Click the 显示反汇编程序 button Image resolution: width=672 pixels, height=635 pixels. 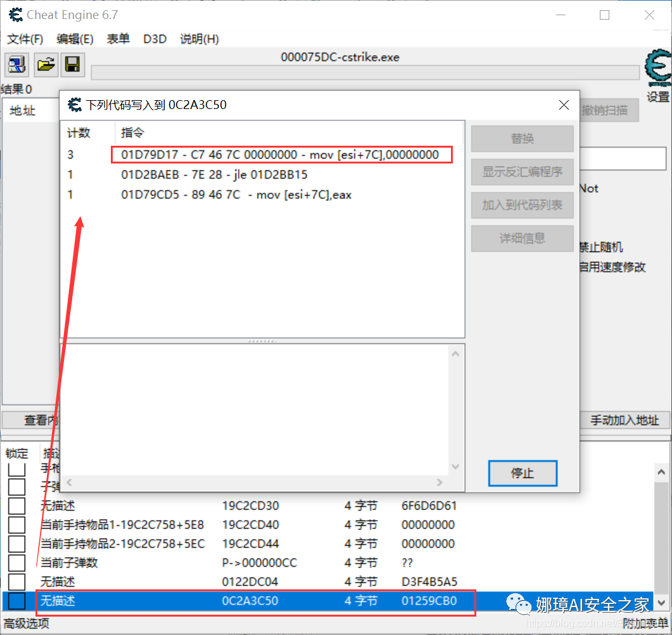[x=522, y=172]
